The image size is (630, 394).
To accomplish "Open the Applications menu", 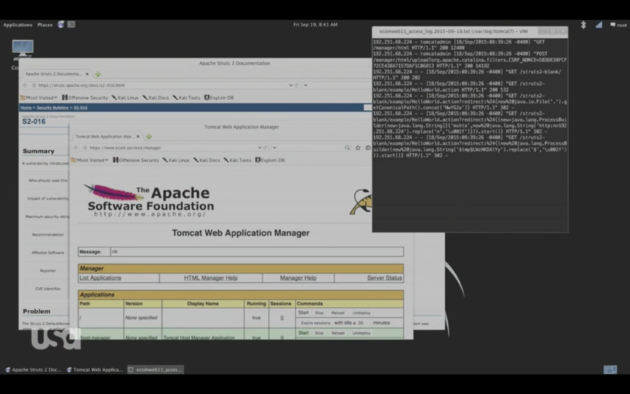I will pos(18,25).
